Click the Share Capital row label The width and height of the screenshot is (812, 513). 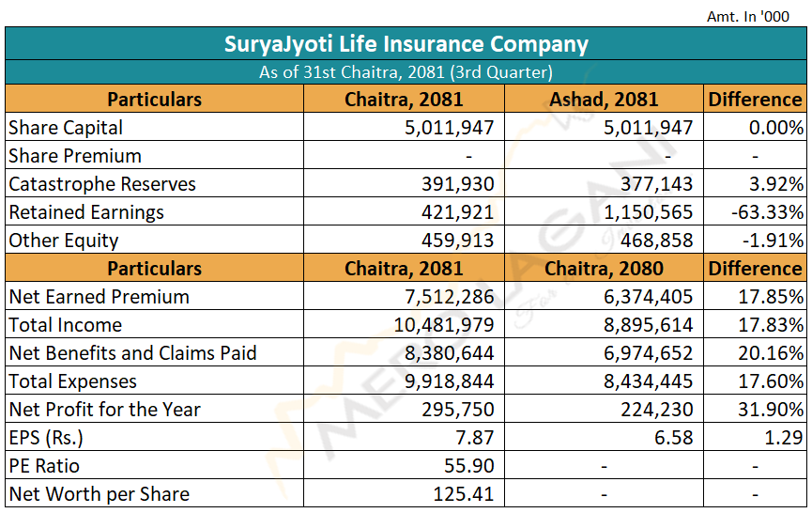pyautogui.click(x=66, y=128)
